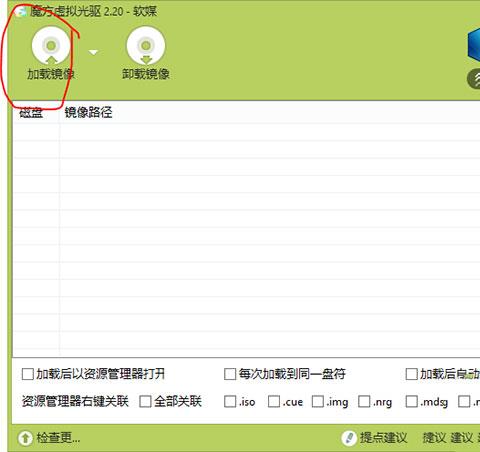Click the 提点建议 link
The width and height of the screenshot is (480, 452).
[x=383, y=438]
